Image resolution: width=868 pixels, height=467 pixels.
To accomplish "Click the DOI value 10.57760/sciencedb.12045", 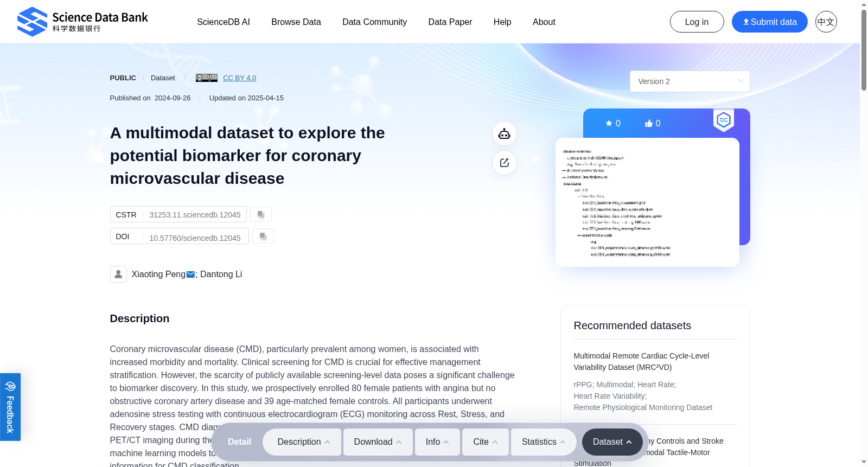I will pos(195,238).
